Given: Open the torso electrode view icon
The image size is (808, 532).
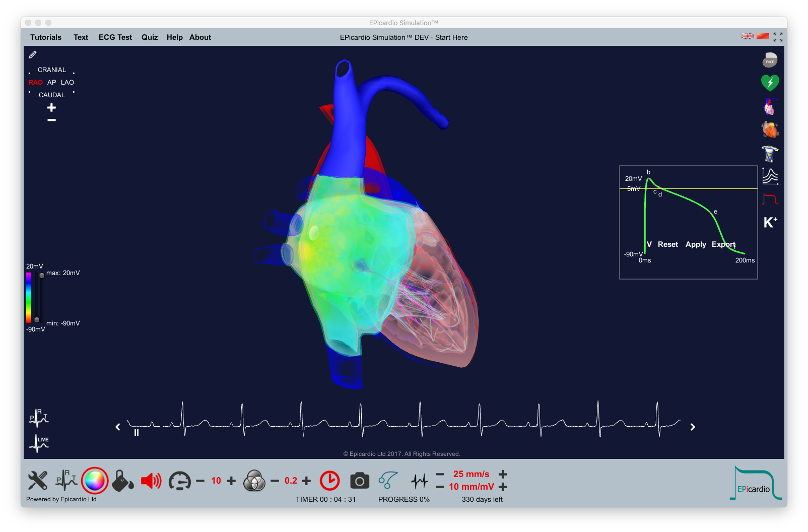Looking at the screenshot, I should tap(770, 154).
